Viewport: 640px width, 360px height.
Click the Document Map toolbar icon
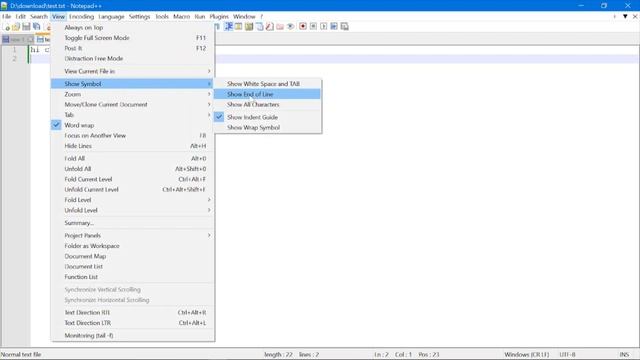[249, 27]
